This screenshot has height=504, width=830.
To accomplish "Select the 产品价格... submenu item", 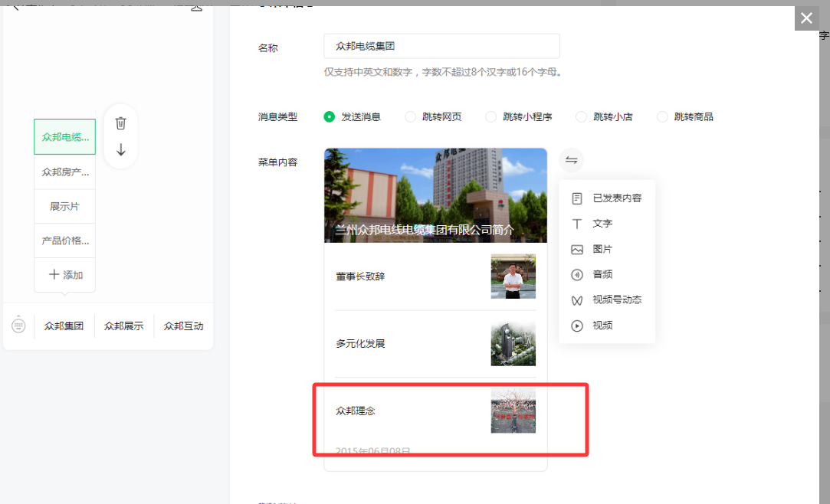I will [64, 241].
